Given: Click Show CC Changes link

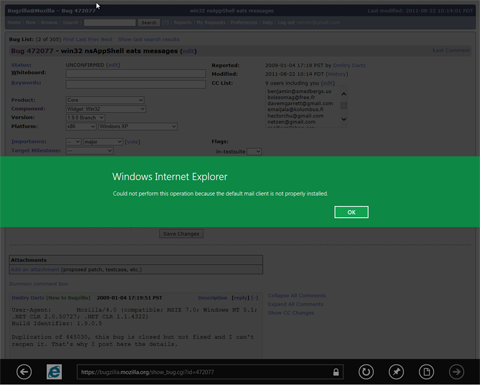Looking at the screenshot, I should coord(291,313).
